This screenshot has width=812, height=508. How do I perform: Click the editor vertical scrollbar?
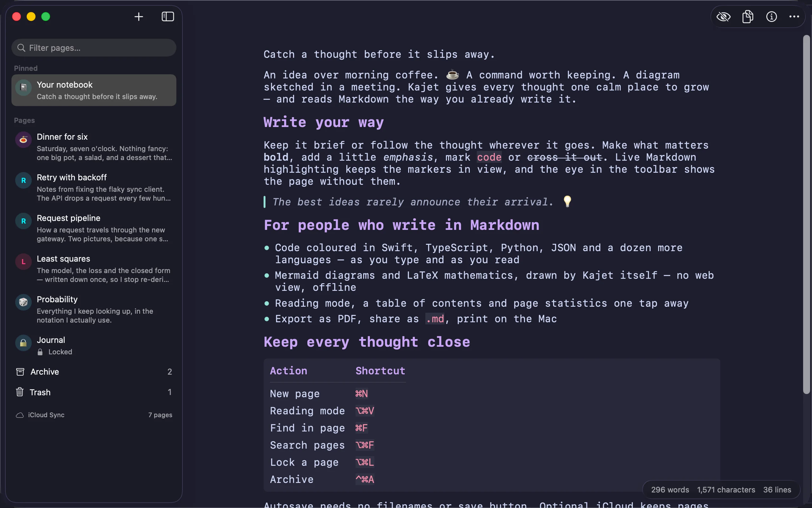pos(806,214)
